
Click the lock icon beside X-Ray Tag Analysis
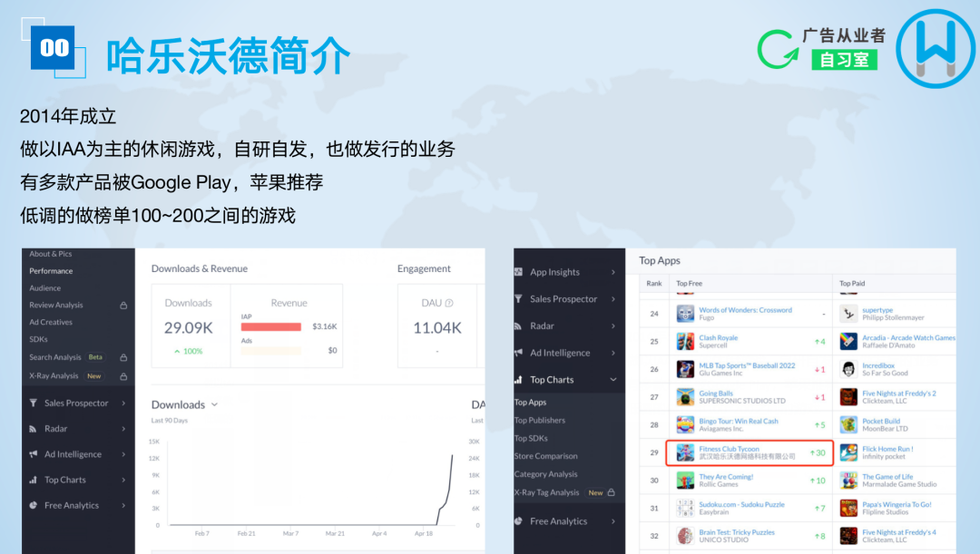(611, 492)
